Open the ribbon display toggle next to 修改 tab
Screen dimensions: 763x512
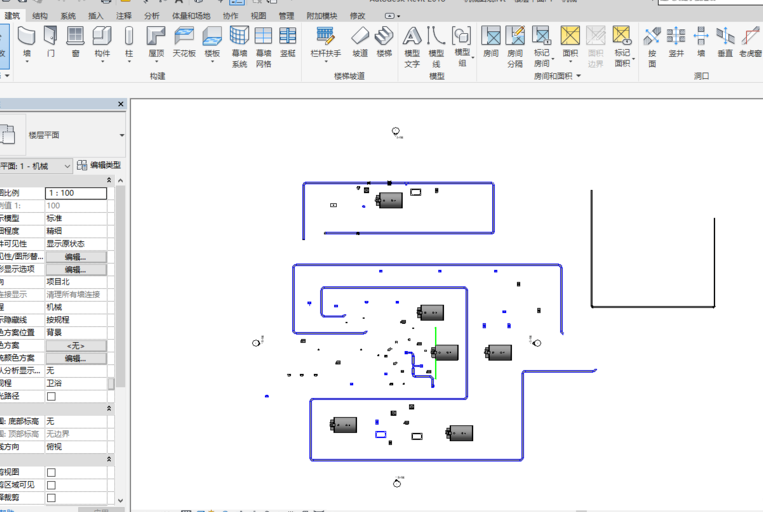pyautogui.click(x=392, y=16)
